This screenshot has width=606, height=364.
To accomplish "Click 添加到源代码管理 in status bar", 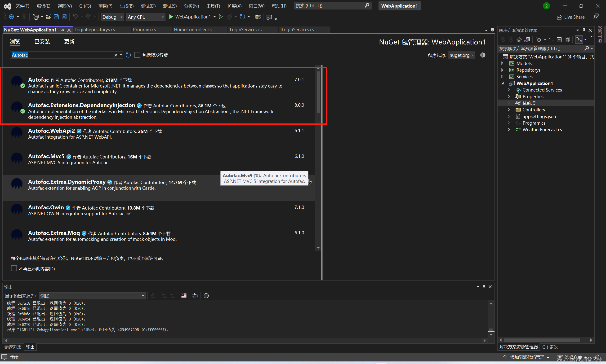I will (x=527, y=357).
